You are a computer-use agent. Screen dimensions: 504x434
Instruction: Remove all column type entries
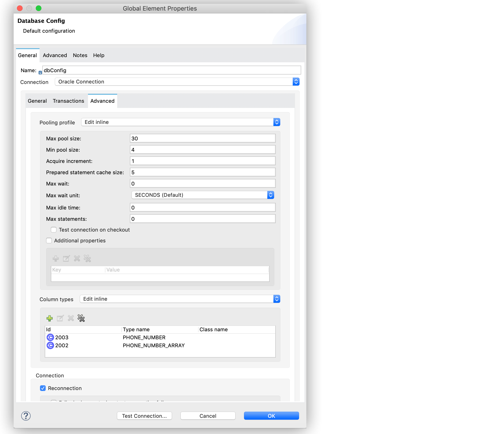coord(81,318)
